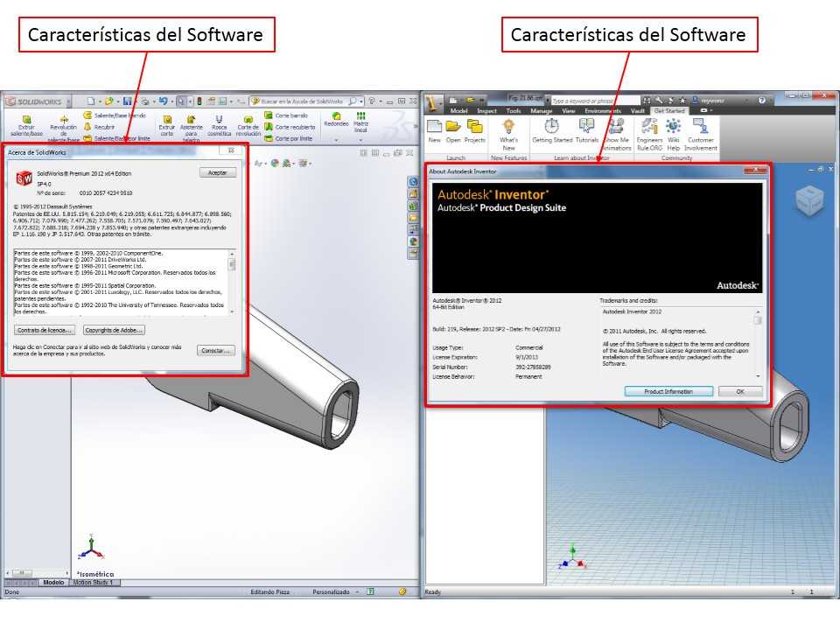Click Rebuild traffic light icon
This screenshot has height=630, width=840.
pos(199,101)
